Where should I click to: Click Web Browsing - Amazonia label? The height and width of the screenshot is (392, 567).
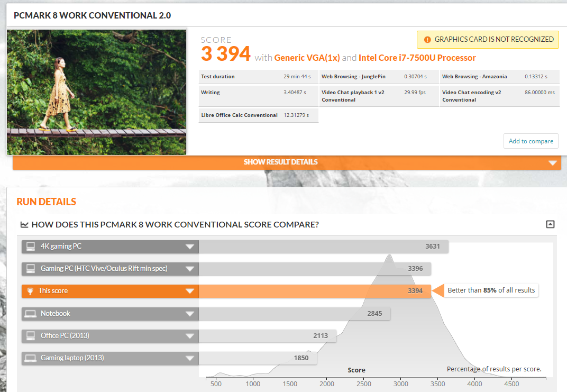(474, 77)
